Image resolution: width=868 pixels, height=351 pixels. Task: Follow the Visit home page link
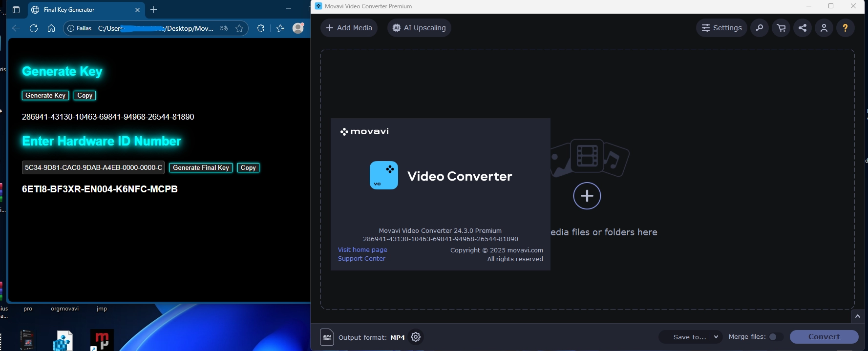pyautogui.click(x=362, y=249)
